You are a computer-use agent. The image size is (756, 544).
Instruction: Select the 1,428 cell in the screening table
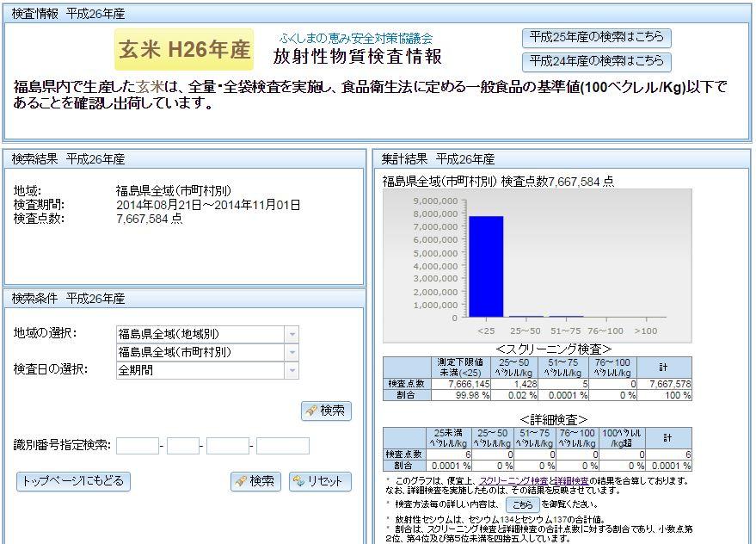514,384
